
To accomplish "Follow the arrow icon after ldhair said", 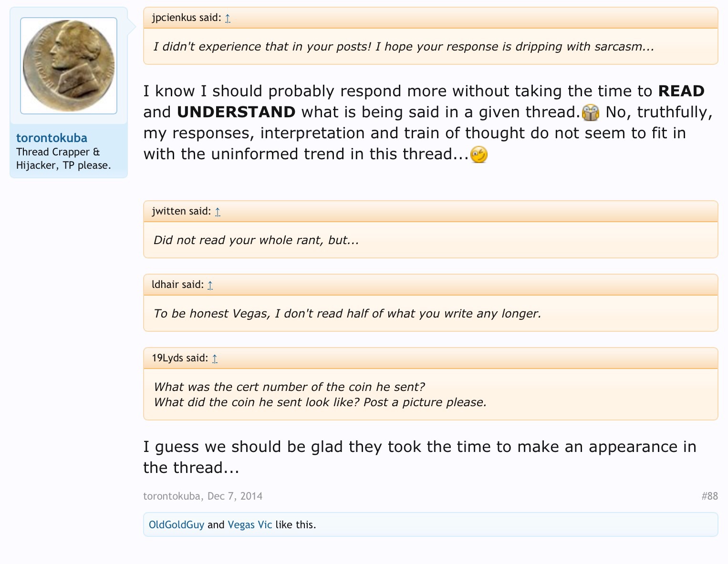I will (210, 285).
